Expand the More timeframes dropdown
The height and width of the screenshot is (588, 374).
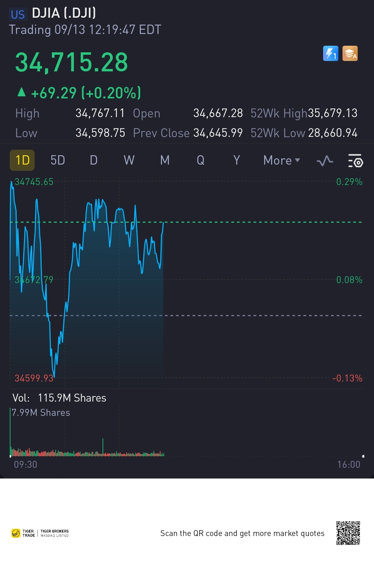(281, 160)
